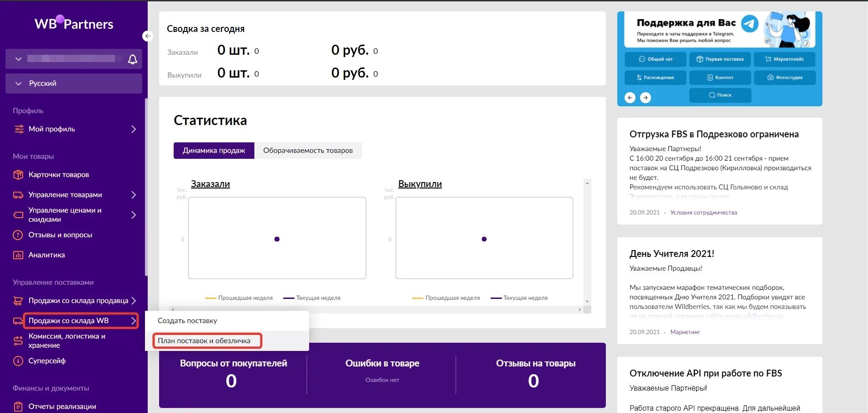
Task: Open Аналитика section
Action: [x=46, y=255]
